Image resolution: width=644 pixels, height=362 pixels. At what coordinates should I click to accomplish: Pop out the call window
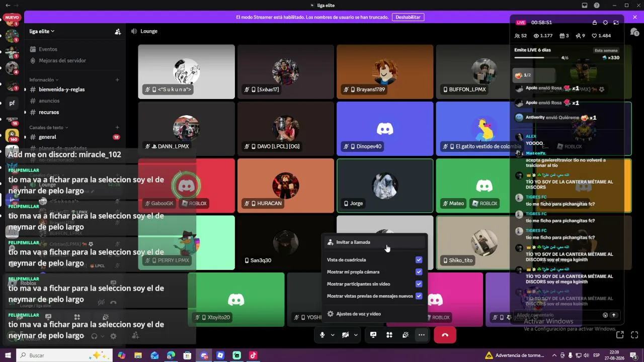click(620, 335)
